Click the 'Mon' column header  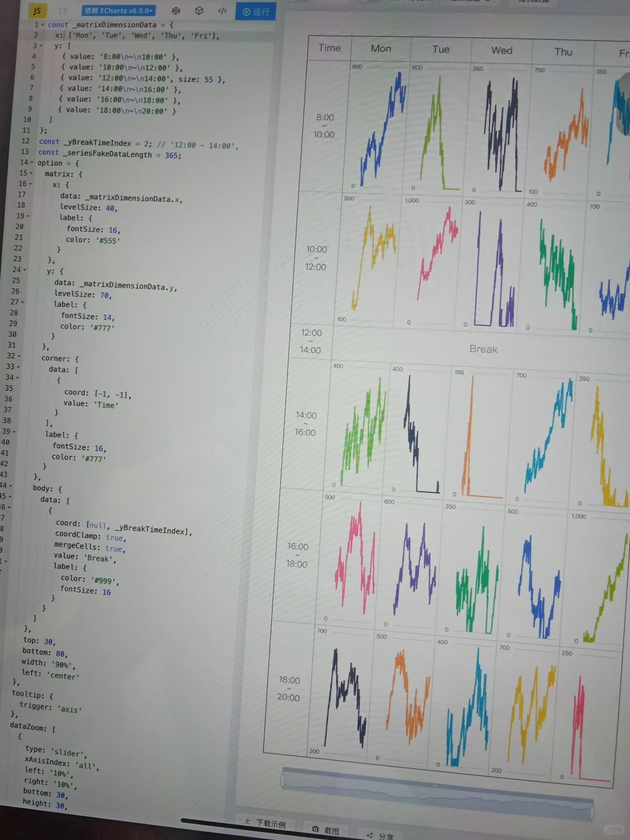(381, 48)
